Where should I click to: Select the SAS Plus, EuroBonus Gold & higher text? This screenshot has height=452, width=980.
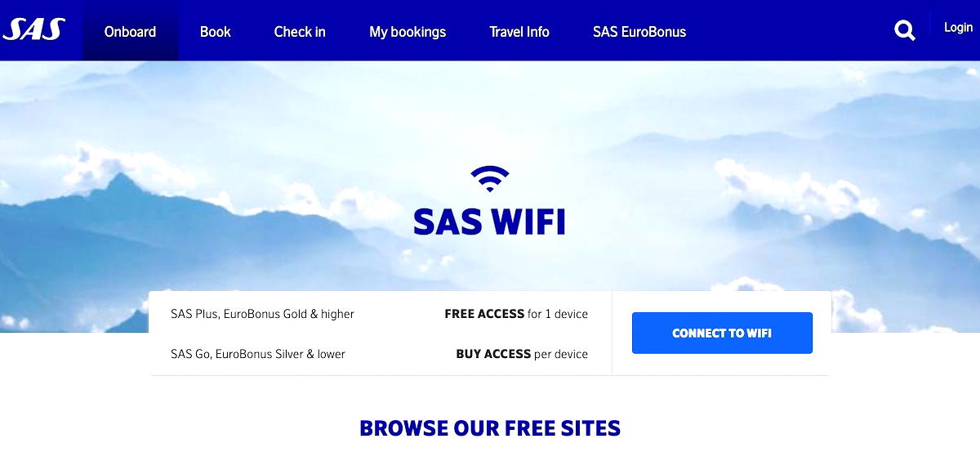coord(262,314)
